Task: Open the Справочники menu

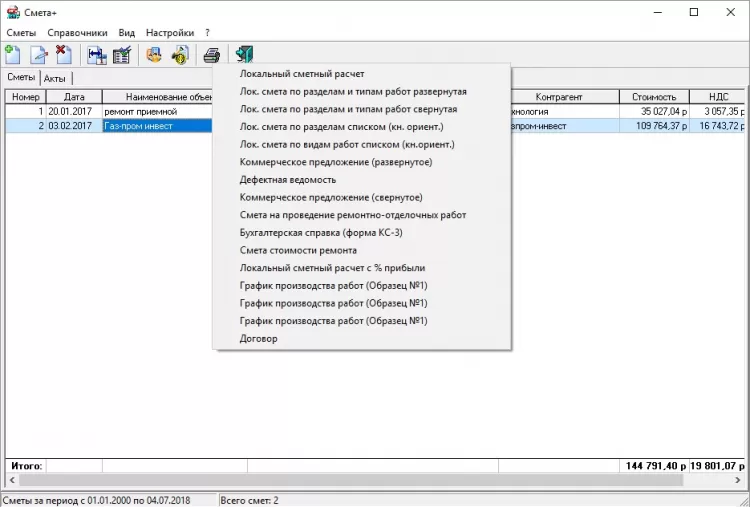Action: (x=77, y=33)
